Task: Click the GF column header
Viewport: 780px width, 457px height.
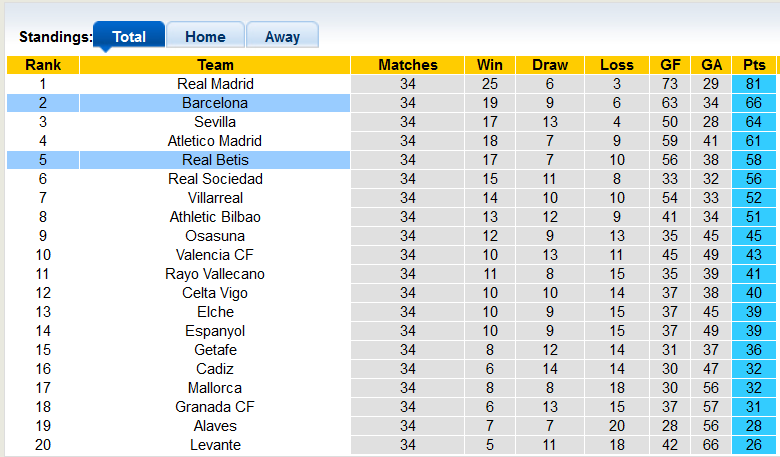Action: pyautogui.click(x=670, y=65)
